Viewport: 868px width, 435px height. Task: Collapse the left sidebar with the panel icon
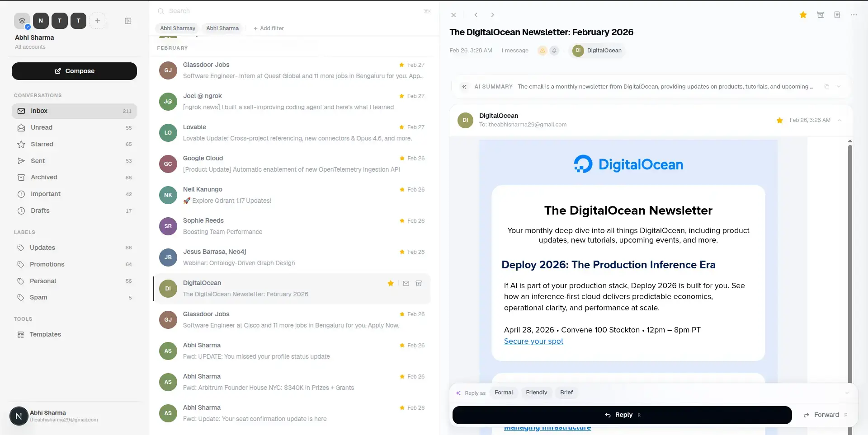(128, 21)
